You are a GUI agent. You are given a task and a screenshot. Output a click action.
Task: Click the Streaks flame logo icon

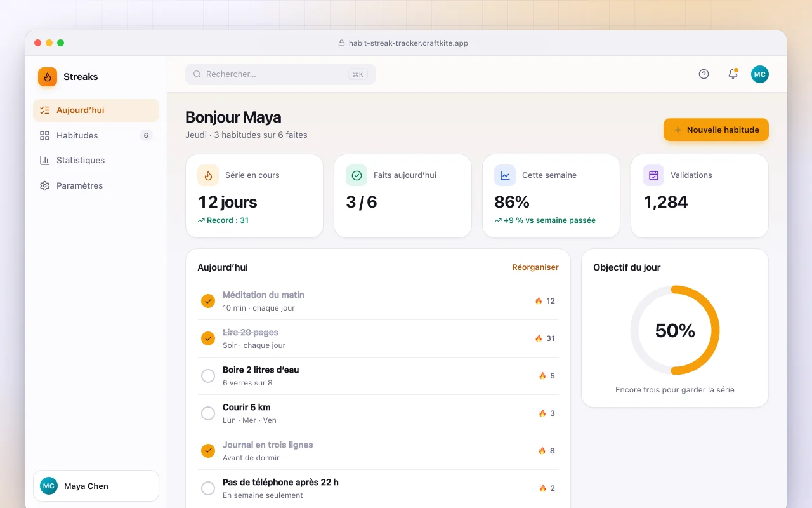pyautogui.click(x=48, y=77)
